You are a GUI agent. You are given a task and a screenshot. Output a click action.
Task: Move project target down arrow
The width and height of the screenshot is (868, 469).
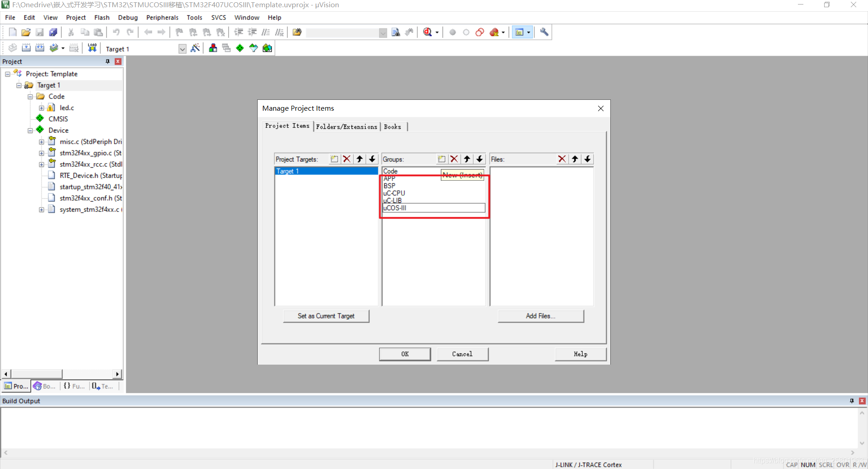pyautogui.click(x=372, y=159)
